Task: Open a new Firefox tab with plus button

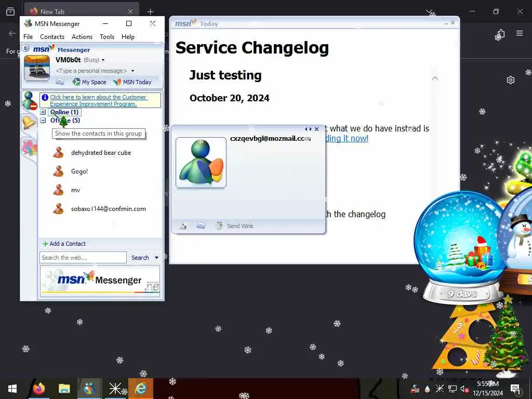Action: (x=150, y=11)
